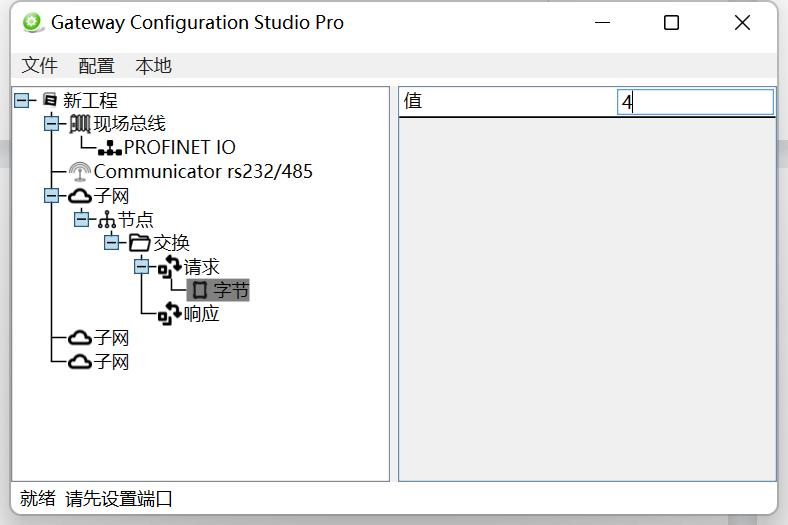
Task: Collapse the 交换 tree branch
Action: 112,243
